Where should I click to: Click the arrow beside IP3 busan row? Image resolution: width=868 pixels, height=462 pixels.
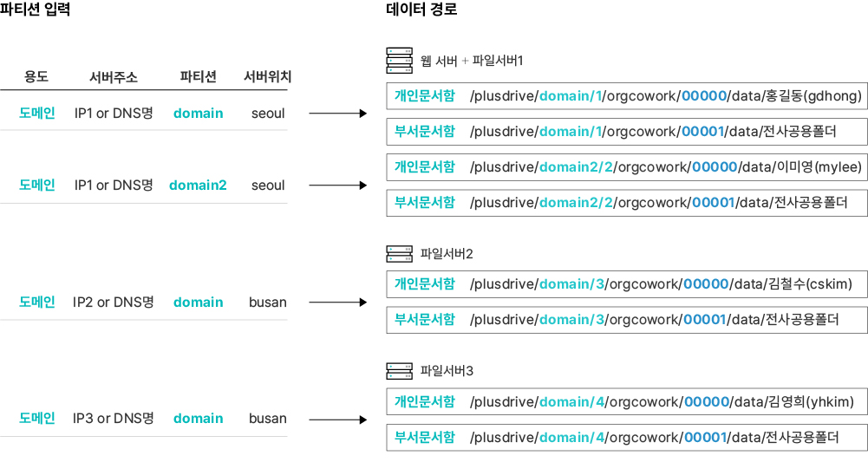pyautogui.click(x=337, y=420)
